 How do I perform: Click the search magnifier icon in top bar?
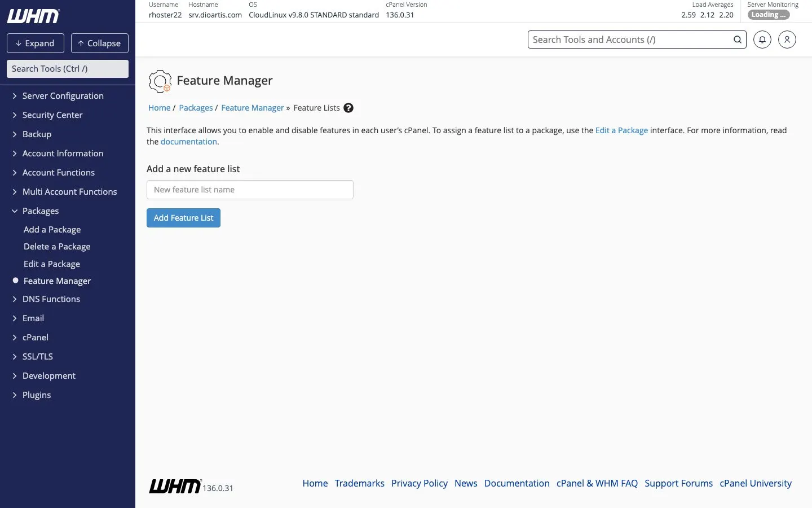[737, 40]
